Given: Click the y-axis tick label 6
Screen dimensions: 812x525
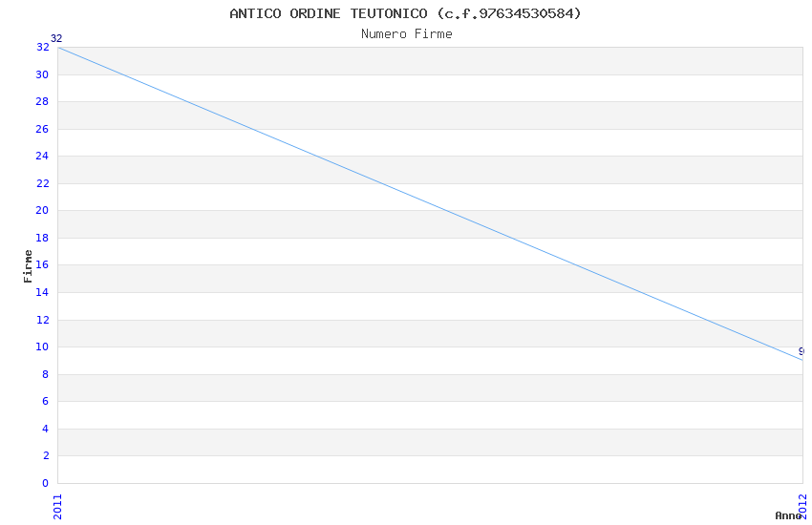Looking at the screenshot, I should click(x=46, y=401).
